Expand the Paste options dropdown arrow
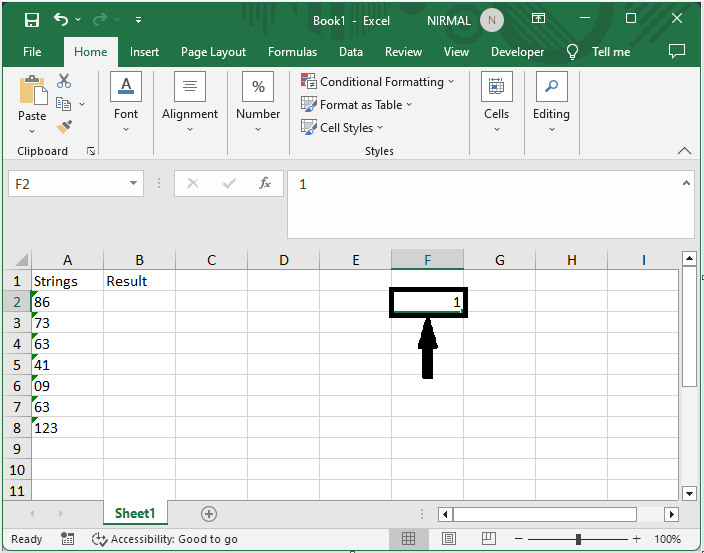 tap(32, 132)
